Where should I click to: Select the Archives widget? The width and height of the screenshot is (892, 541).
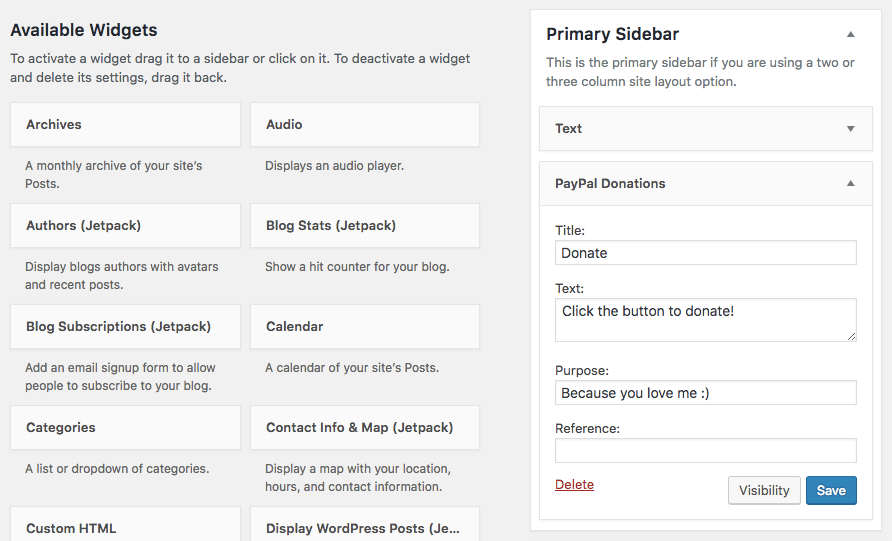pos(125,125)
